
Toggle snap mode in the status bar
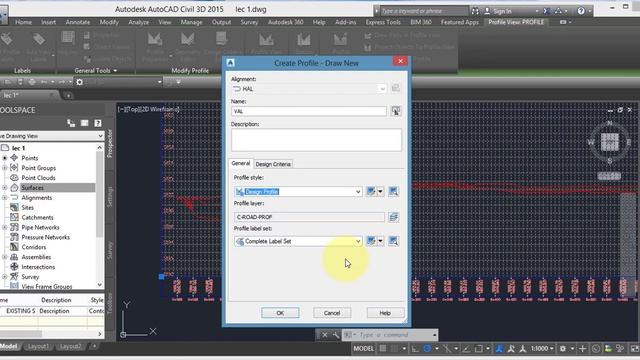tap(394, 349)
